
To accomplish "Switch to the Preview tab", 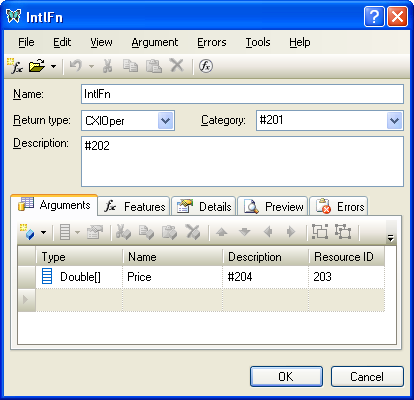I will click(273, 206).
